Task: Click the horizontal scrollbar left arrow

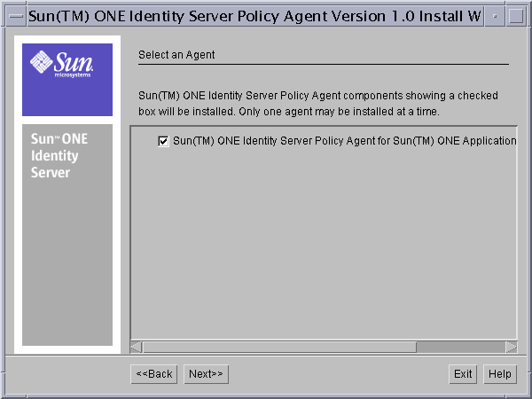Action: coord(136,347)
